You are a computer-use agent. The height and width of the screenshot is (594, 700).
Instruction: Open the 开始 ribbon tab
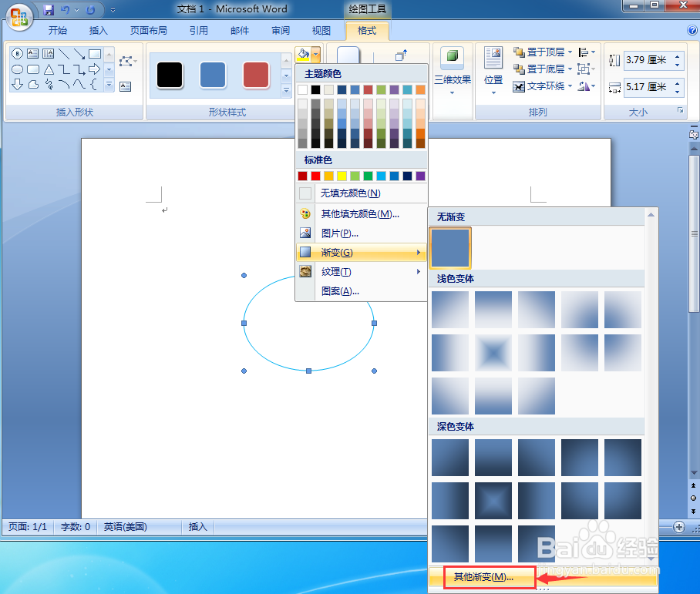click(x=58, y=30)
